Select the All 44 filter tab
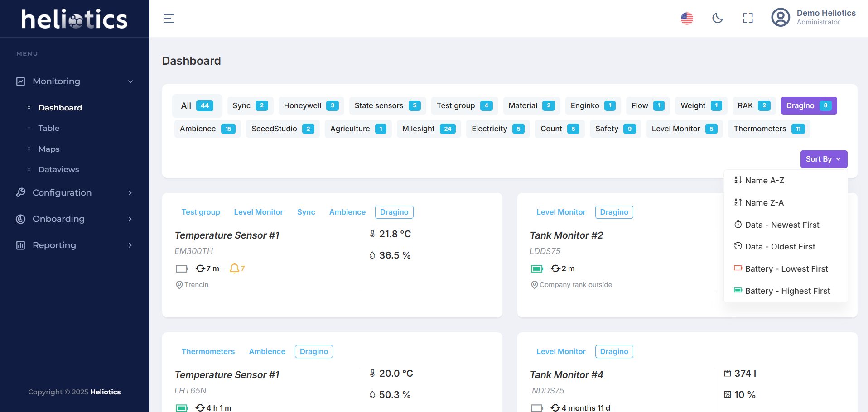 tap(197, 105)
